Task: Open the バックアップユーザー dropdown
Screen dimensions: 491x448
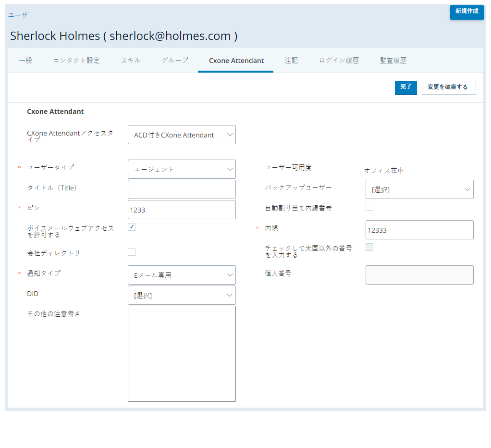Action: click(419, 189)
